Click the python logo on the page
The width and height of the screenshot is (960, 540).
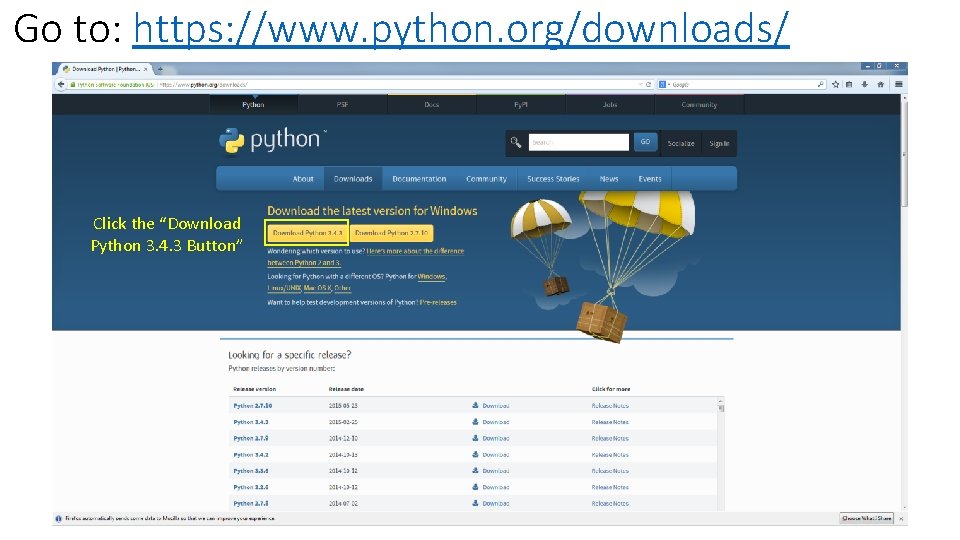pos(271,140)
